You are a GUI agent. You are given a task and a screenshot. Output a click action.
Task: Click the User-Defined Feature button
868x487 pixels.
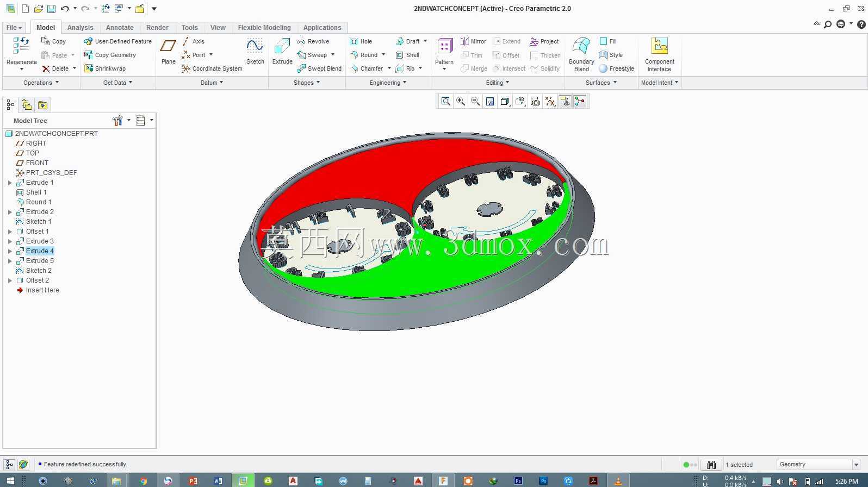pyautogui.click(x=118, y=41)
